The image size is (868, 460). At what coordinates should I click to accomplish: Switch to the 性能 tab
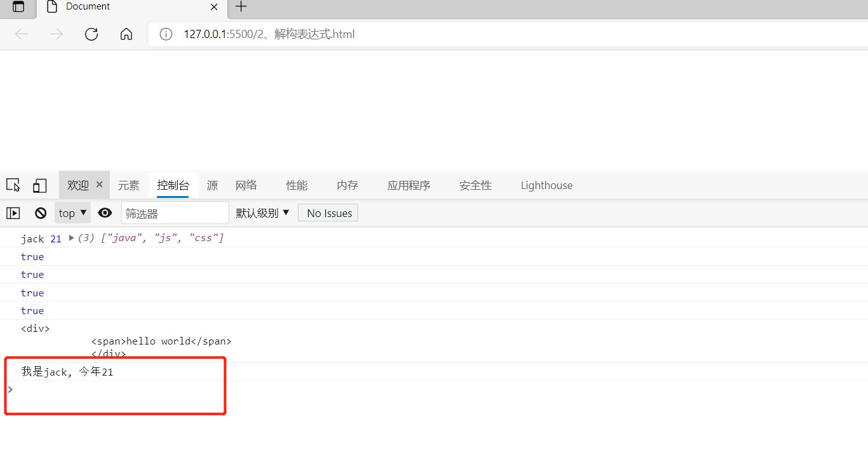click(297, 185)
